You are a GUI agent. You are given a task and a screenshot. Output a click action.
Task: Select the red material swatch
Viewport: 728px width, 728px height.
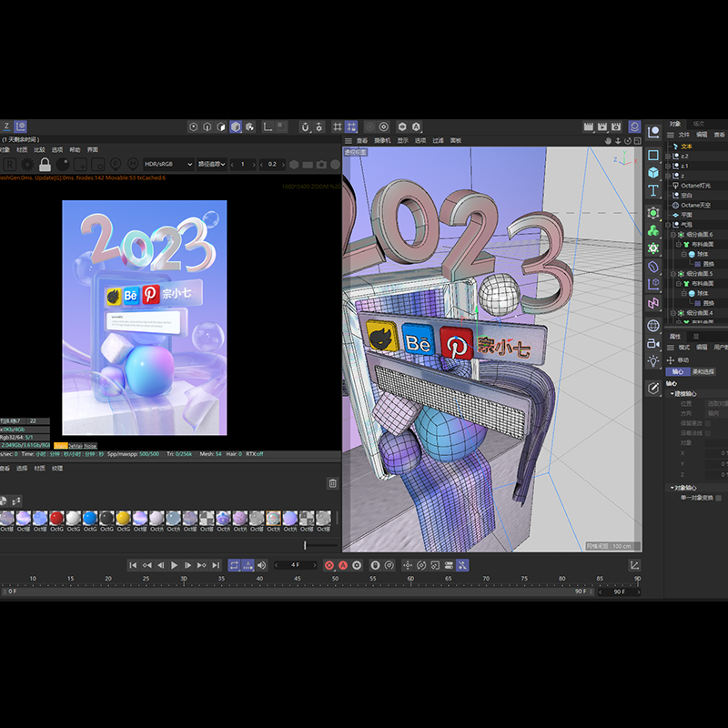click(x=56, y=518)
